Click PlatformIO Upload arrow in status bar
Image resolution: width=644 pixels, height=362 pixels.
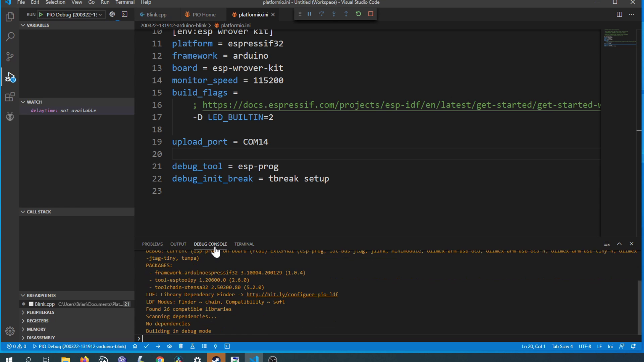coord(158,346)
